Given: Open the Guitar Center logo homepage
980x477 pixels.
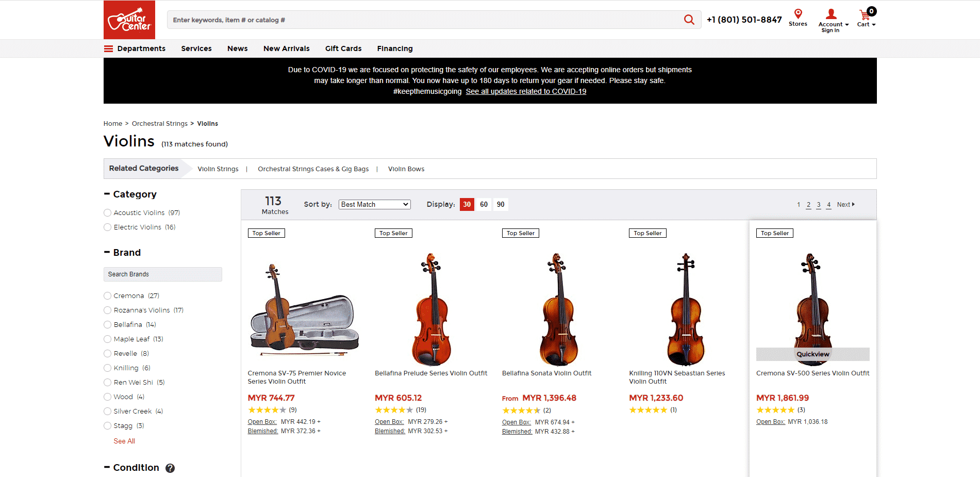Looking at the screenshot, I should click(x=129, y=20).
